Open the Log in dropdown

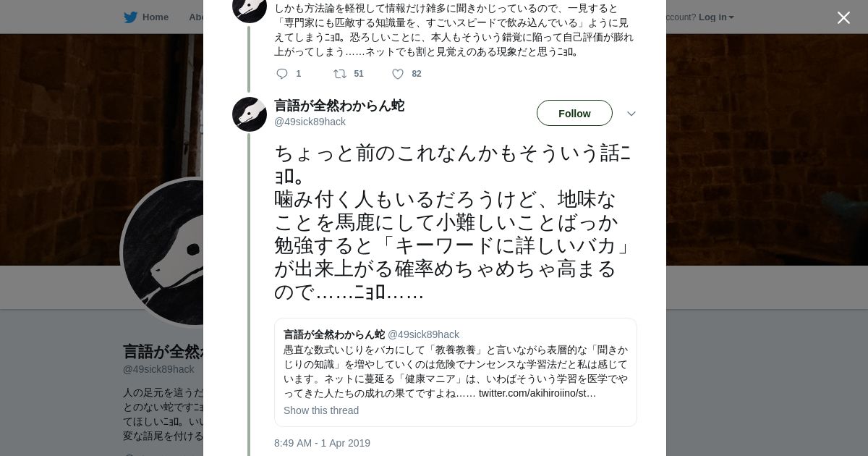[x=715, y=17]
